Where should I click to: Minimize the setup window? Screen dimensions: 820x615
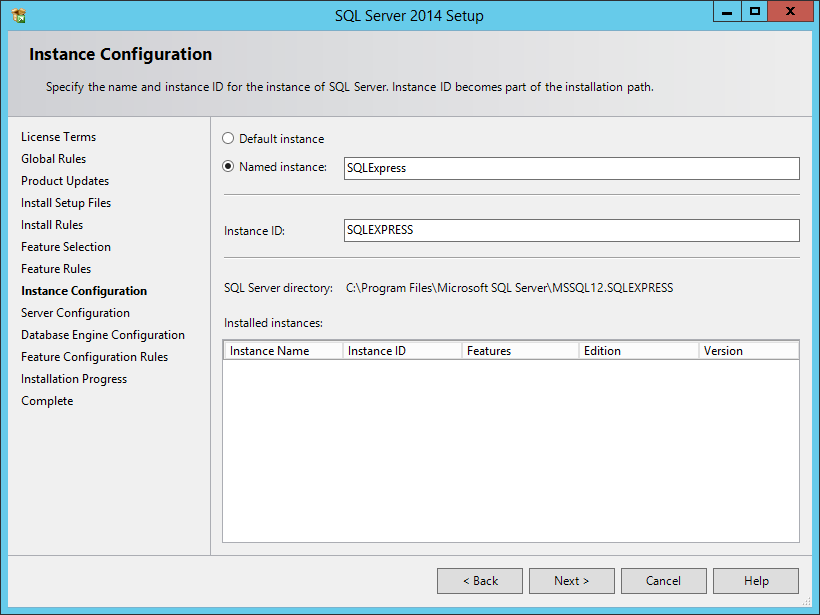click(x=727, y=11)
